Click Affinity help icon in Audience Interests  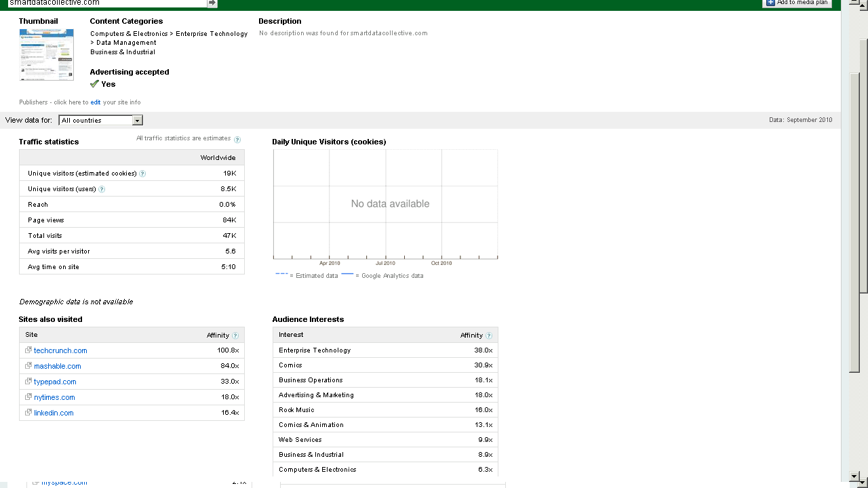[489, 335]
